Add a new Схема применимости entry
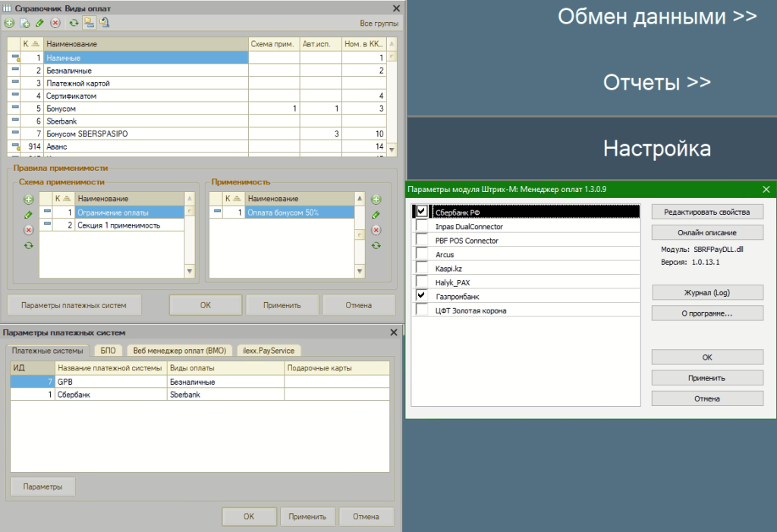 tap(29, 200)
